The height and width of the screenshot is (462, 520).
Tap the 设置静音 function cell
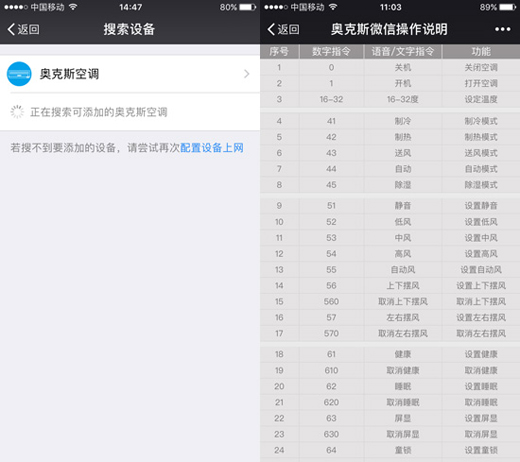(481, 206)
